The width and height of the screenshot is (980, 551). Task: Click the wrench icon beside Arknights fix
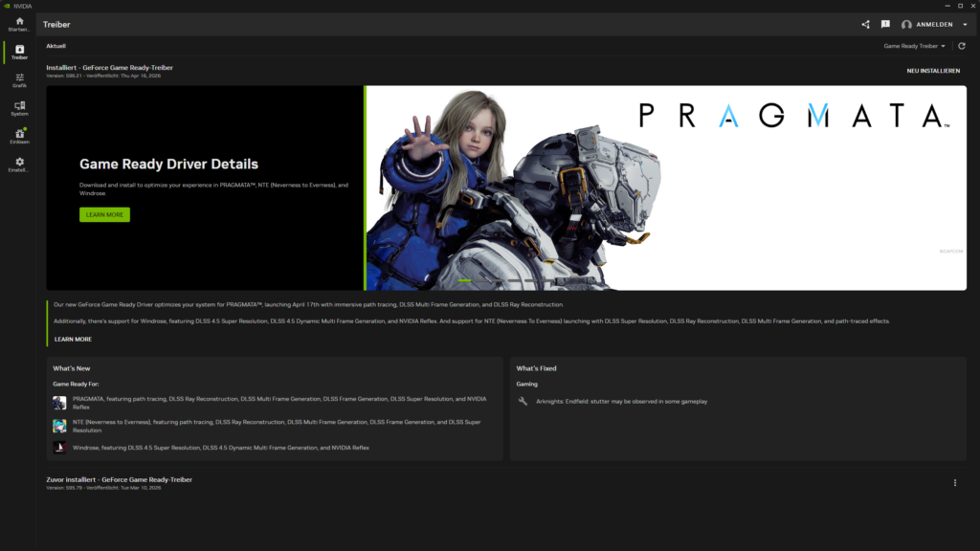point(523,402)
